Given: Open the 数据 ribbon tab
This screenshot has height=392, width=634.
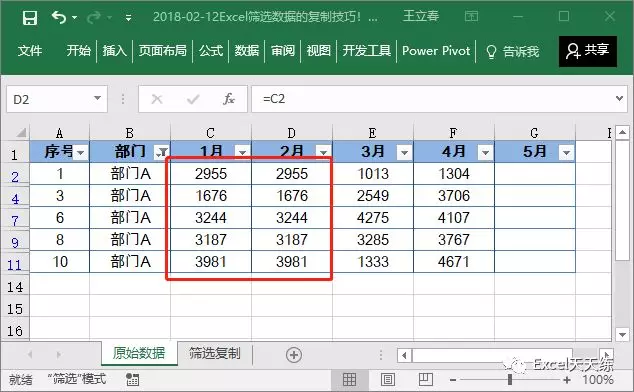Looking at the screenshot, I should click(247, 51).
